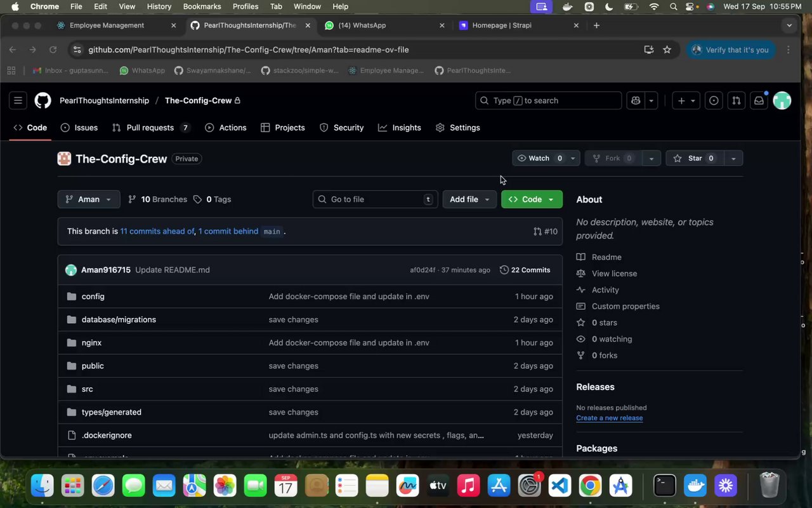Open the nginx folder

coord(92,343)
